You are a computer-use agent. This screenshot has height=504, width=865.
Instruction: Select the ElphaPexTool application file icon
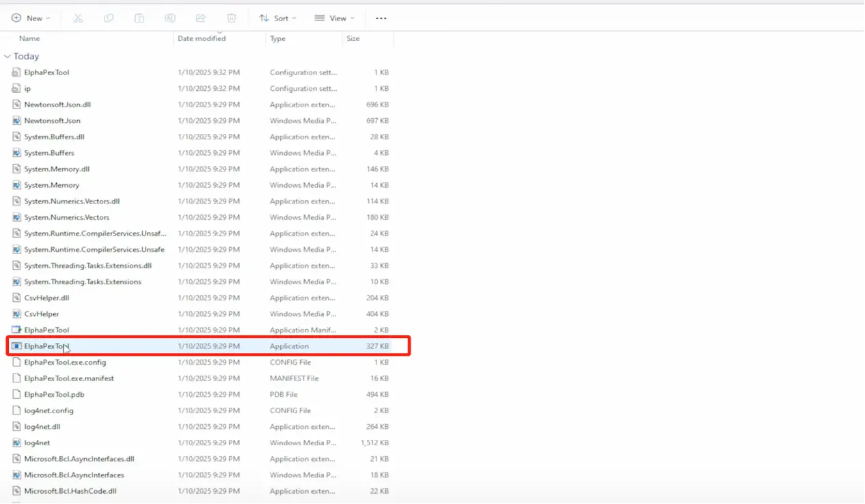(x=17, y=346)
